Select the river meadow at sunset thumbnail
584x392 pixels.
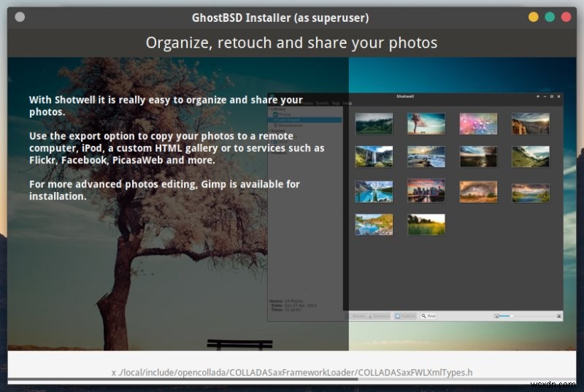[530, 193]
